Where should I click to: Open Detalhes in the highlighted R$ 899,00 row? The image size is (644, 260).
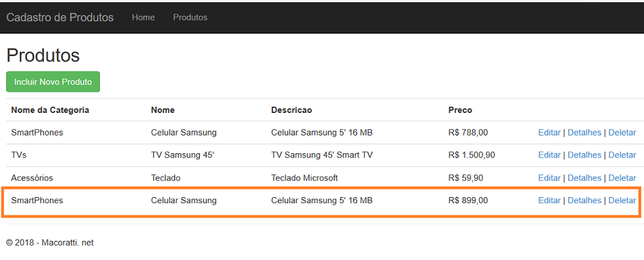coord(584,200)
